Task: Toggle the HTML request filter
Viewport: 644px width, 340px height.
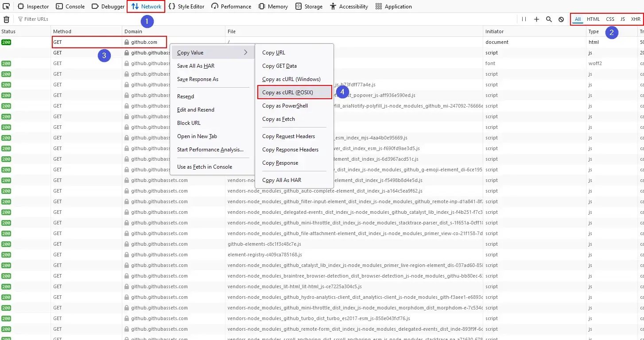Action: point(593,19)
